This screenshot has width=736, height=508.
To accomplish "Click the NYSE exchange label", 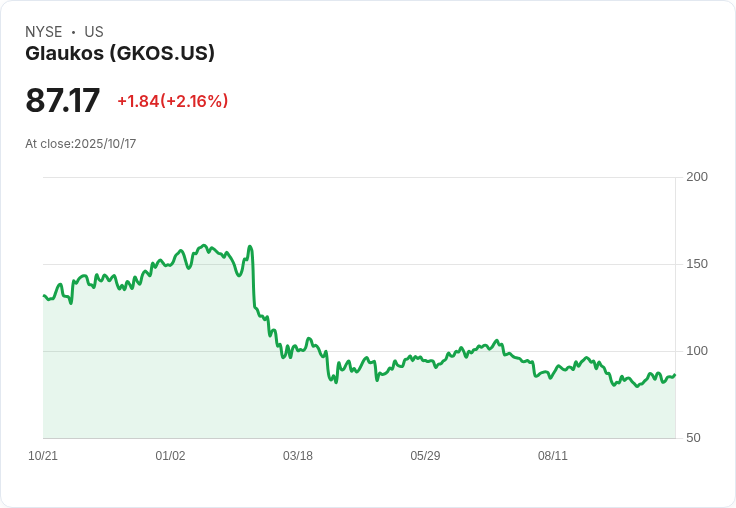I will pyautogui.click(x=43, y=32).
